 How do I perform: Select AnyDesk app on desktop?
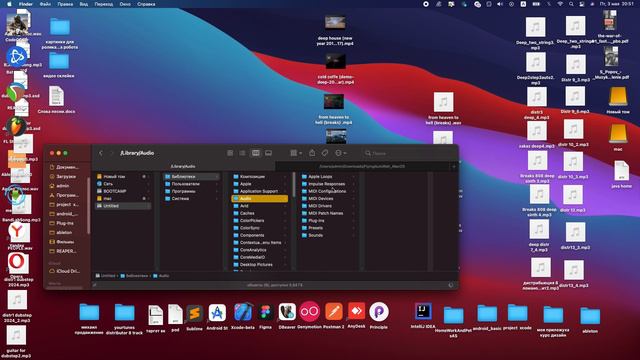pos(356,315)
